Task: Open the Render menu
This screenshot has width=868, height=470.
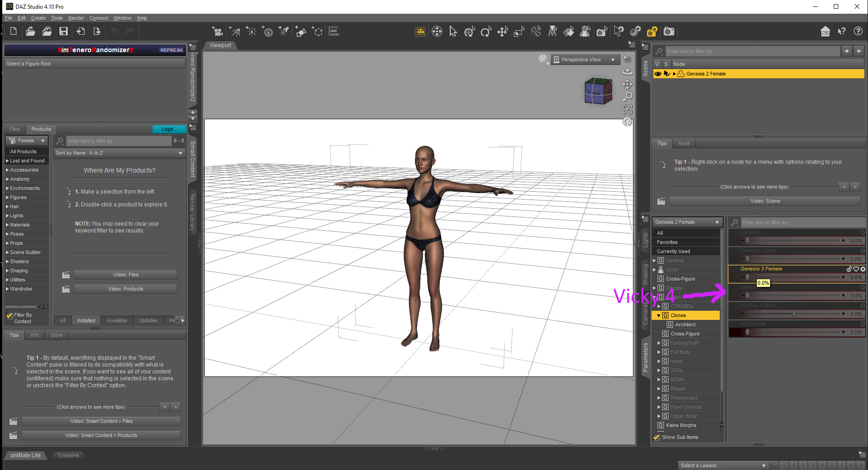Action: 76,18
